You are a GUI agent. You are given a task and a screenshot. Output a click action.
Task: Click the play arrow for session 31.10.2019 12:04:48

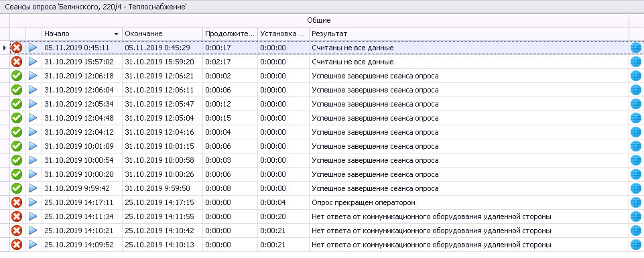pyautogui.click(x=34, y=119)
